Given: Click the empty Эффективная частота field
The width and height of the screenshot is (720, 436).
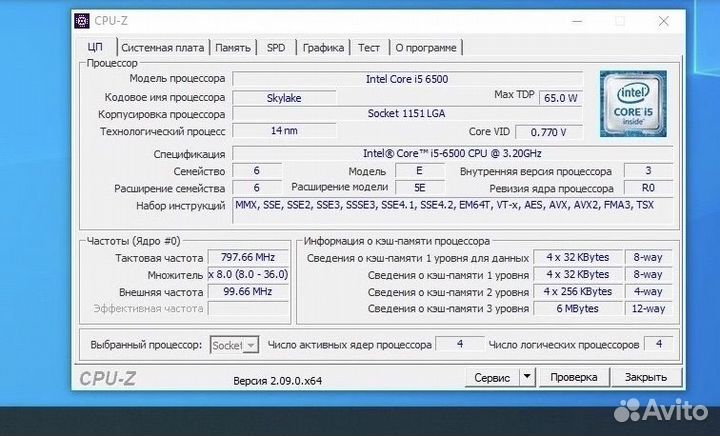Looking at the screenshot, I should click(248, 308).
